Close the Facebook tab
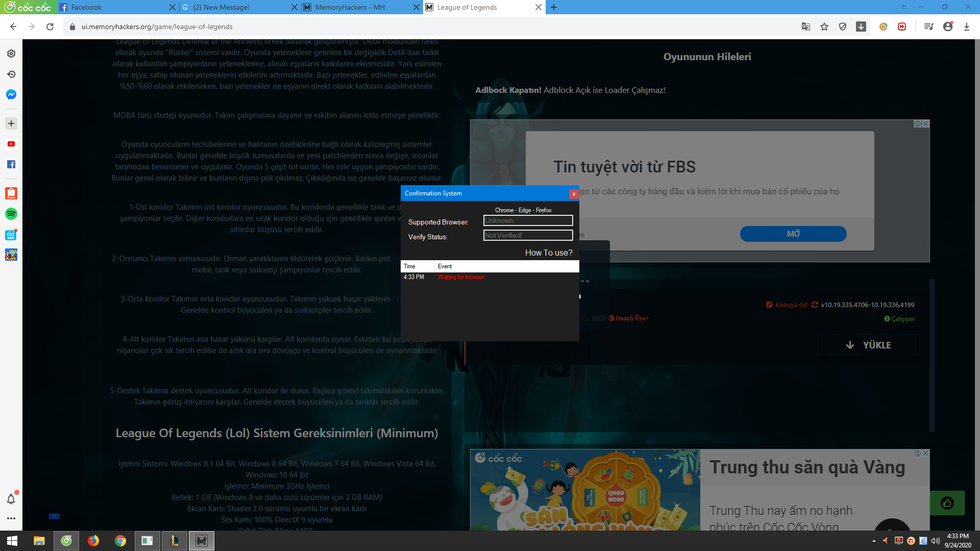 tap(172, 7)
